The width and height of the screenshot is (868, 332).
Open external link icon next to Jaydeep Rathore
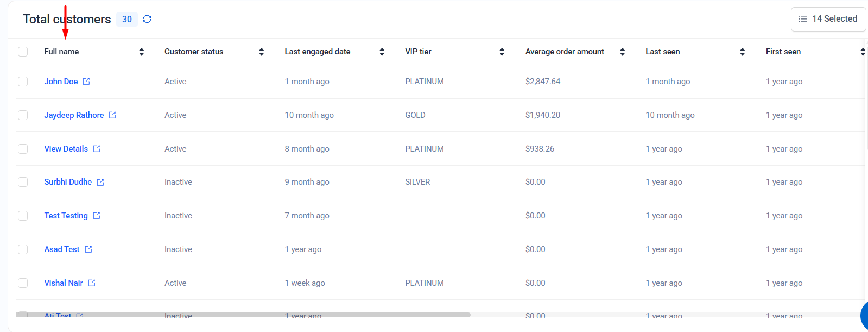click(x=112, y=115)
